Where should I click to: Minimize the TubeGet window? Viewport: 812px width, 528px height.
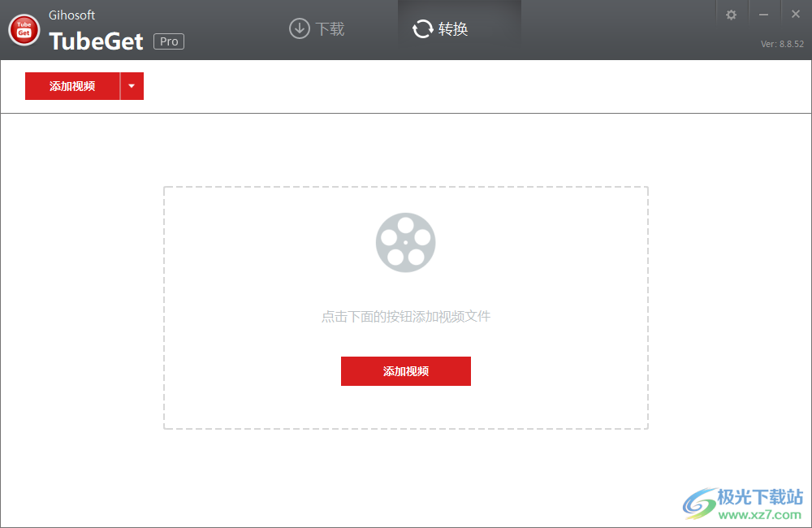(x=763, y=15)
